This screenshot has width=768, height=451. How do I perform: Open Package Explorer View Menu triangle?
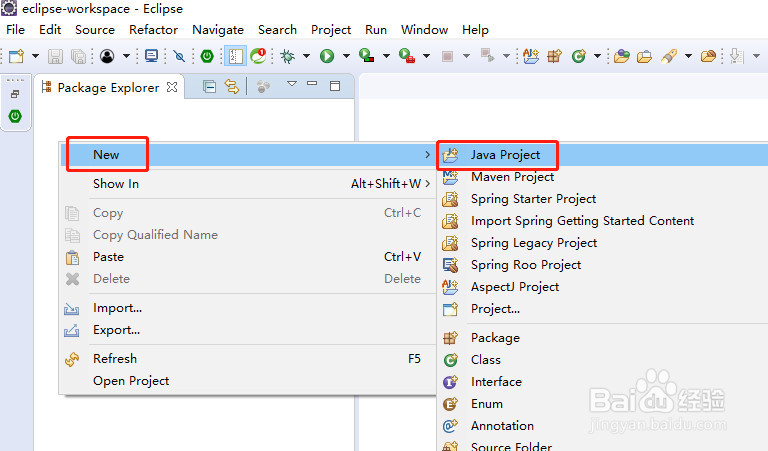click(292, 84)
